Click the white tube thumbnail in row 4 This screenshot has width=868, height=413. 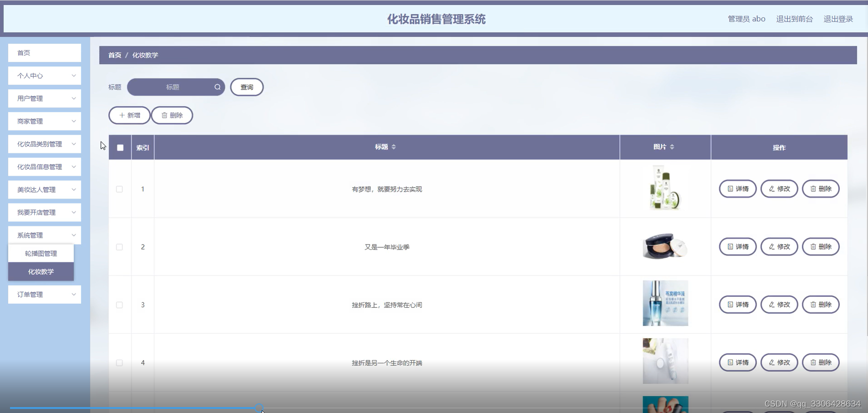(665, 361)
